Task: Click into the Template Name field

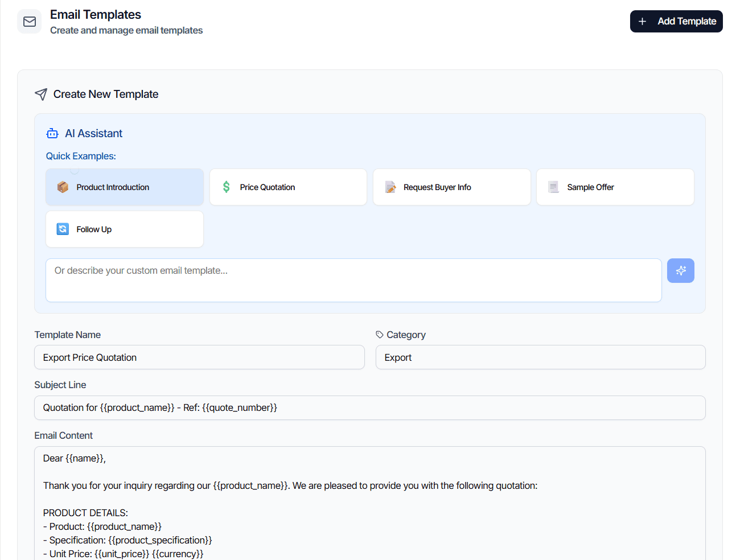Action: pos(199,357)
